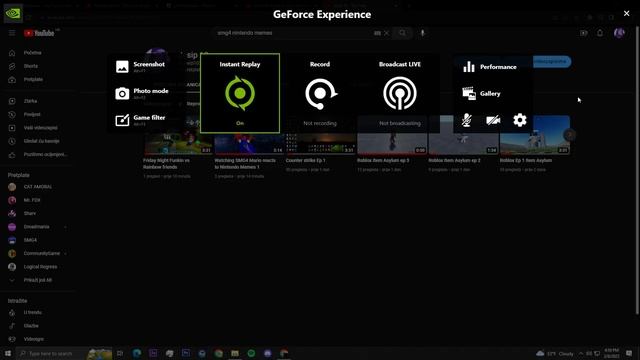Open YouTube notifications bell
The width and height of the screenshot is (640, 360).
tap(600, 33)
